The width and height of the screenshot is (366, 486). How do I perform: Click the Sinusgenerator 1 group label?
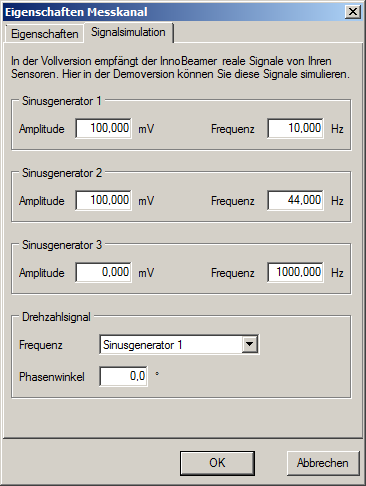click(62, 101)
